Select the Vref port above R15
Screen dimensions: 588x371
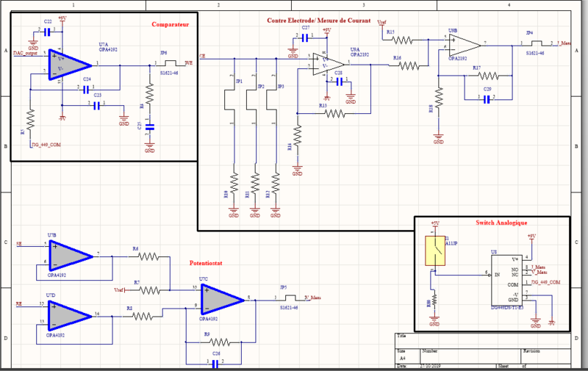tap(382, 23)
